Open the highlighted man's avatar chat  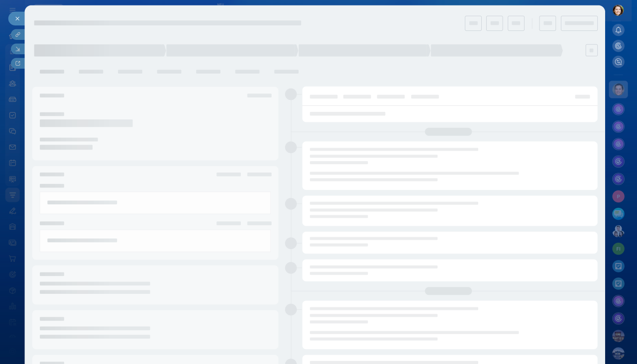tap(618, 90)
